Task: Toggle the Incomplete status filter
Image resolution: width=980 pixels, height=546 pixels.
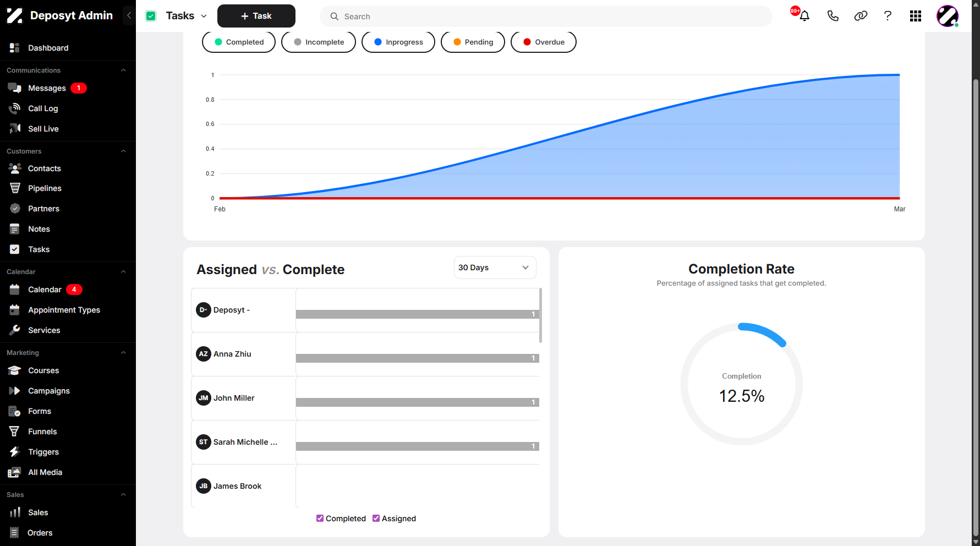Action: pos(319,42)
